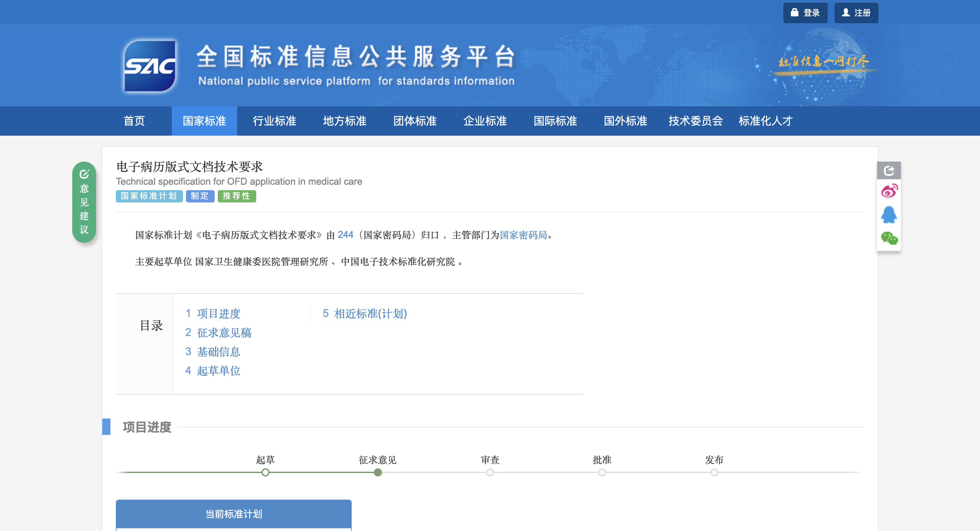Select the 当前标准计划 panel header

coord(233,514)
